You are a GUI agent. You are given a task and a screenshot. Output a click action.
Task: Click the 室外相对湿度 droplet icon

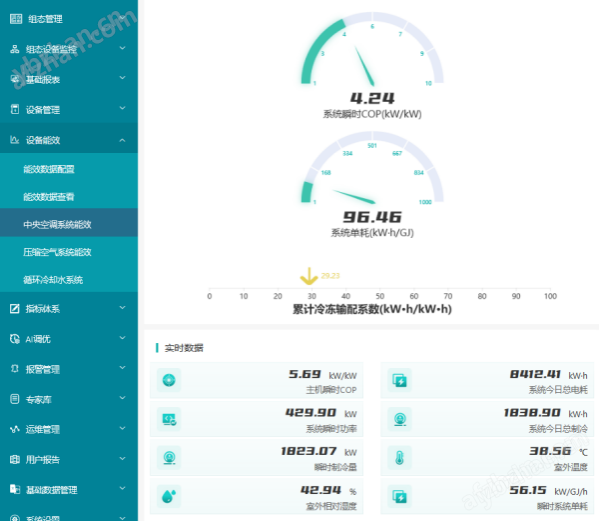(169, 497)
